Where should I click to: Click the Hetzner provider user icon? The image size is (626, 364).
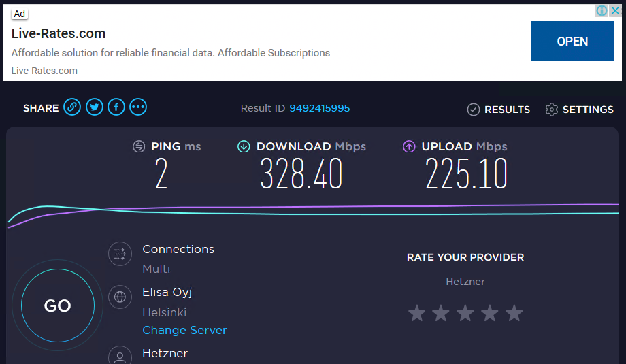coord(120,356)
